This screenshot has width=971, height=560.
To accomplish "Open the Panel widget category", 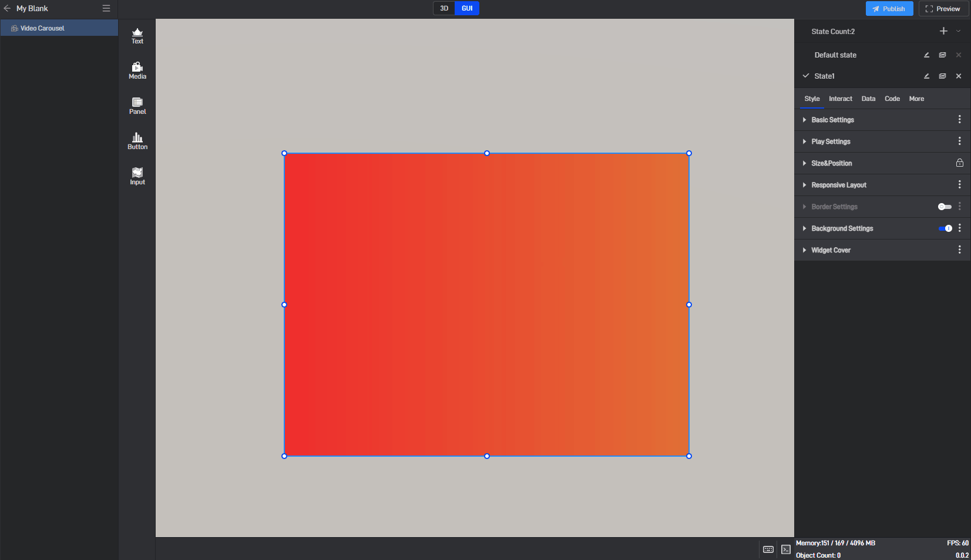I will [137, 106].
